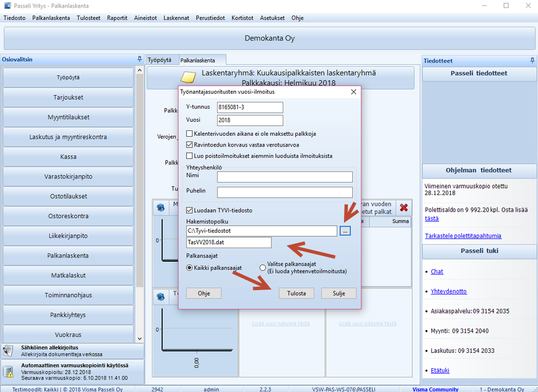Close the Työnantajasuoritusten vuosi-ilmoitus dialog
Screen dimensions: 538x392
pyautogui.click(x=353, y=92)
